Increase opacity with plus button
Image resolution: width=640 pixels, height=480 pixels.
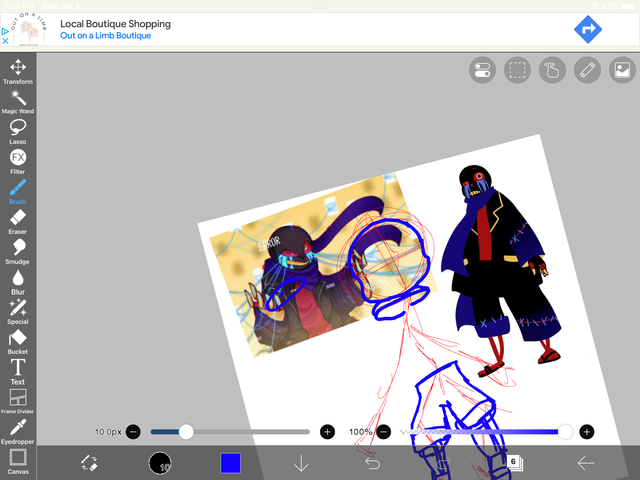[587, 431]
